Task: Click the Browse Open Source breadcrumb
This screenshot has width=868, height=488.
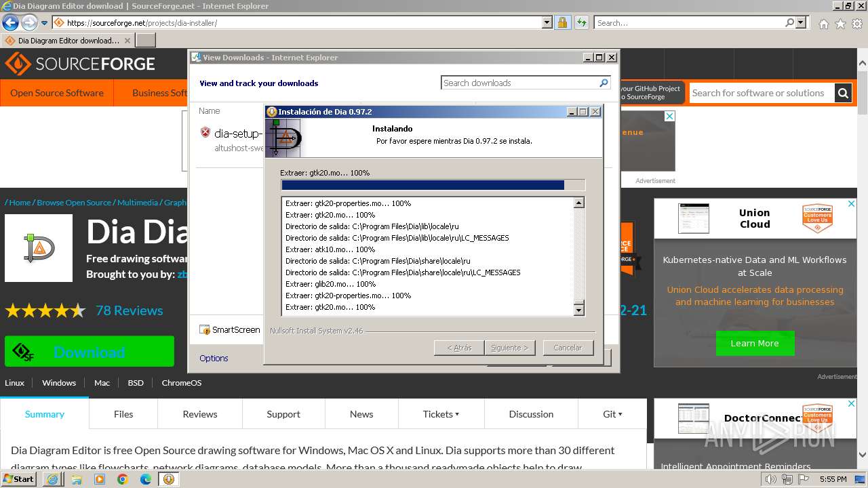Action: coord(74,203)
